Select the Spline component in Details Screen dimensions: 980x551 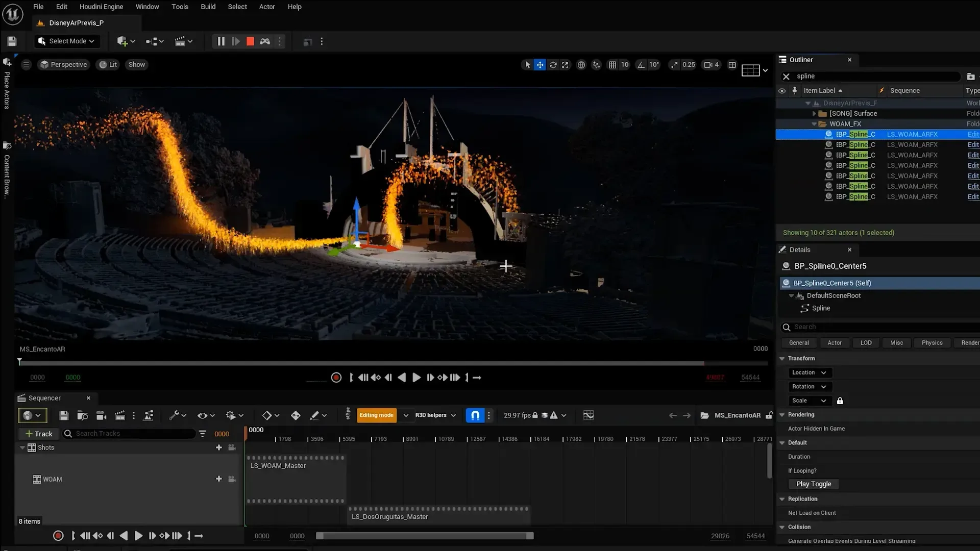(x=821, y=308)
